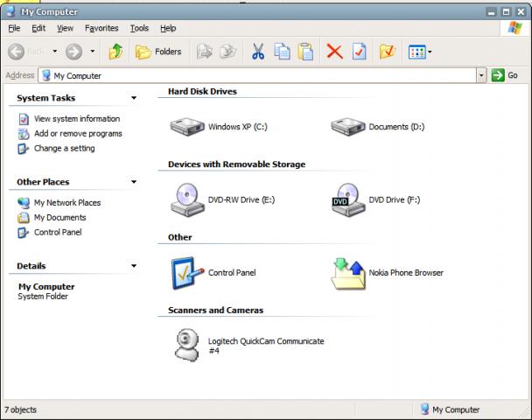Click View system information link
Viewport: 532px width, 420px height.
click(x=77, y=119)
